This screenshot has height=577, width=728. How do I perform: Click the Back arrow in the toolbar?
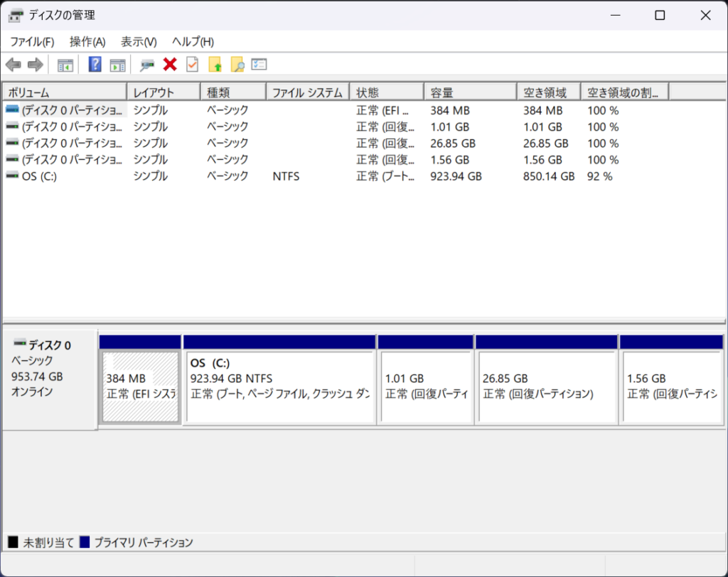click(13, 65)
